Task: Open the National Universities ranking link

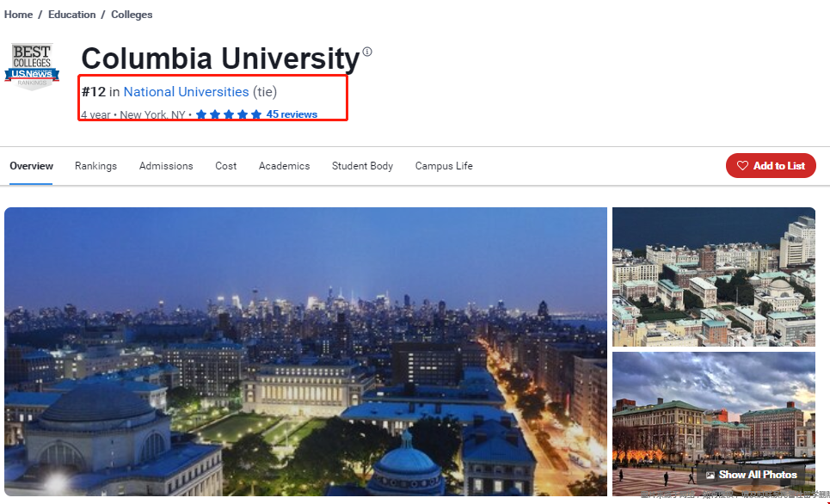Action: click(x=186, y=92)
